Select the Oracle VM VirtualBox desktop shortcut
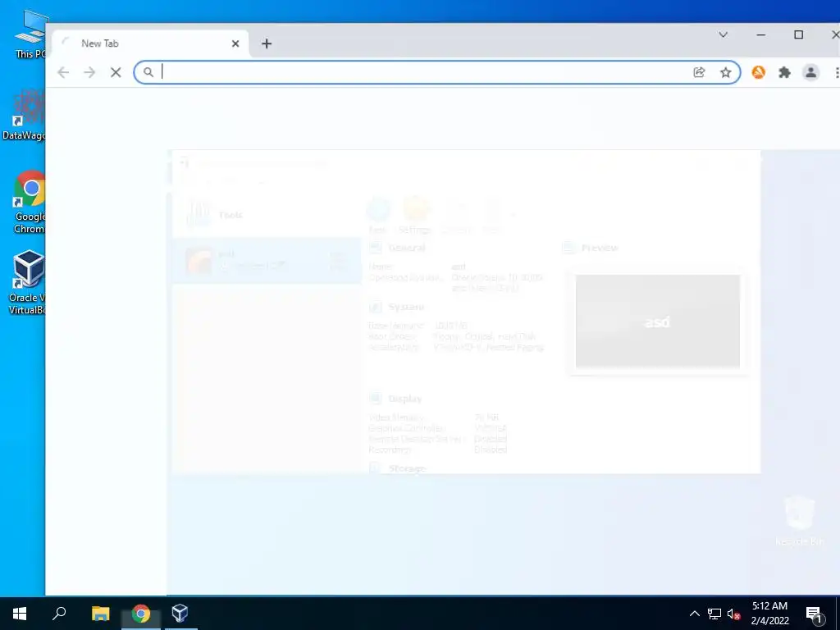840x630 pixels. pos(28,283)
